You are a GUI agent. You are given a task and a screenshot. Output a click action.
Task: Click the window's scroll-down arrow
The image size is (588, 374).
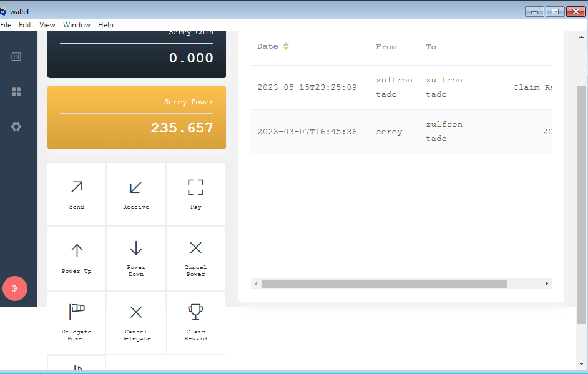tap(581, 364)
